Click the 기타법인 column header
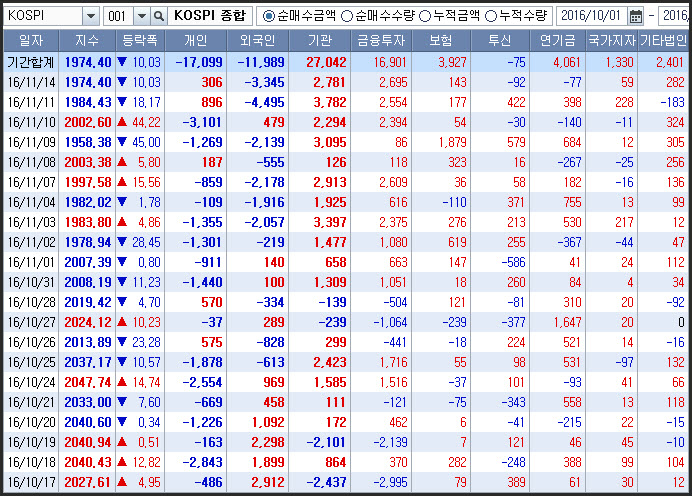Screen dimensions: 692x496 pos(664,41)
